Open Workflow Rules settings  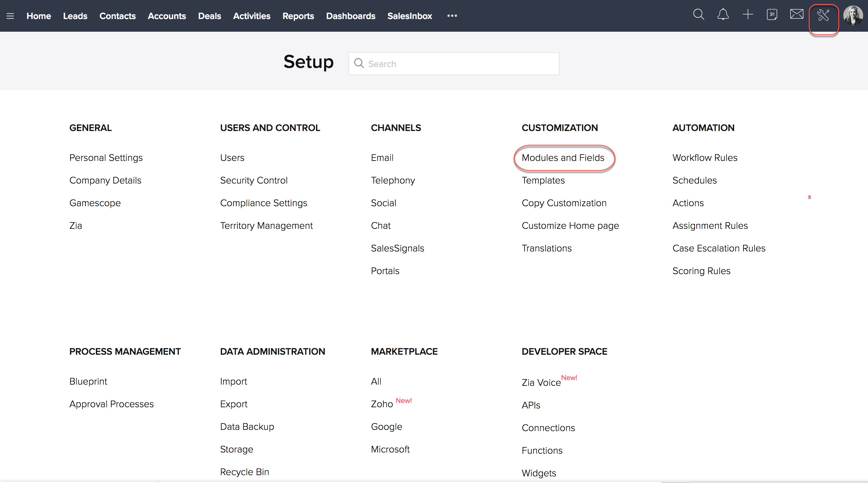click(x=705, y=158)
